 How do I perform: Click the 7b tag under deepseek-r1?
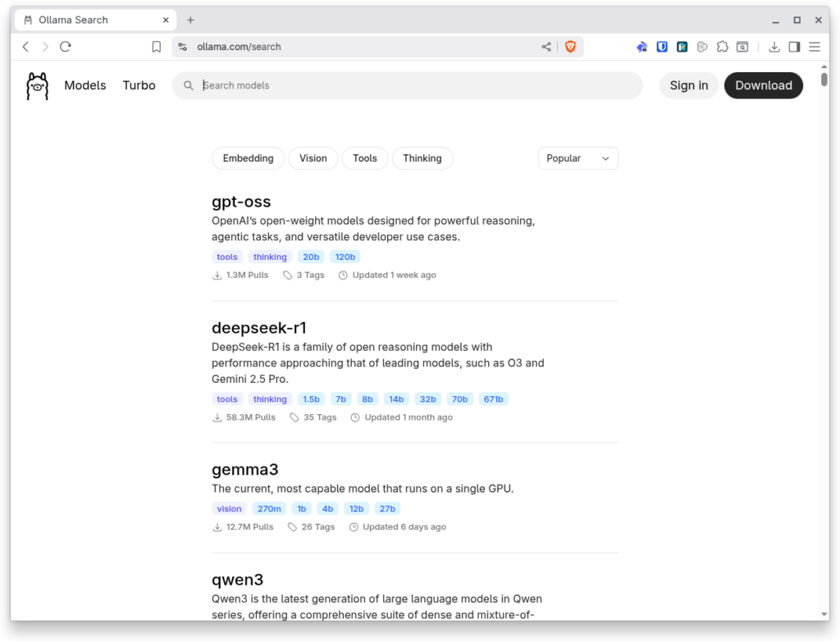click(x=340, y=399)
